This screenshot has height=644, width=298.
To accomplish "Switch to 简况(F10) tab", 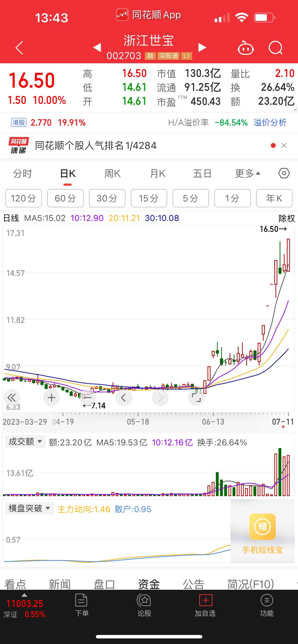I will [251, 584].
